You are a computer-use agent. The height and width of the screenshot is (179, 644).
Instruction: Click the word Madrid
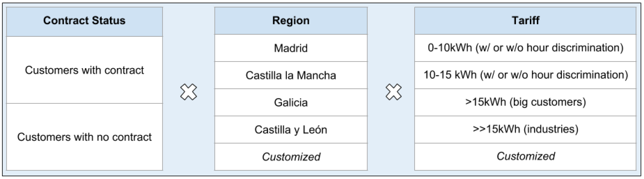[x=291, y=48]
